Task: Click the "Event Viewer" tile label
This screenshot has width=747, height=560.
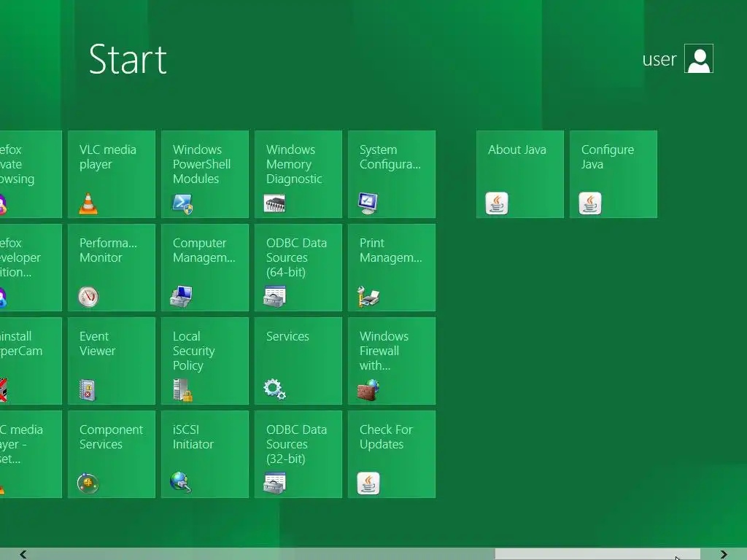Action: [97, 343]
